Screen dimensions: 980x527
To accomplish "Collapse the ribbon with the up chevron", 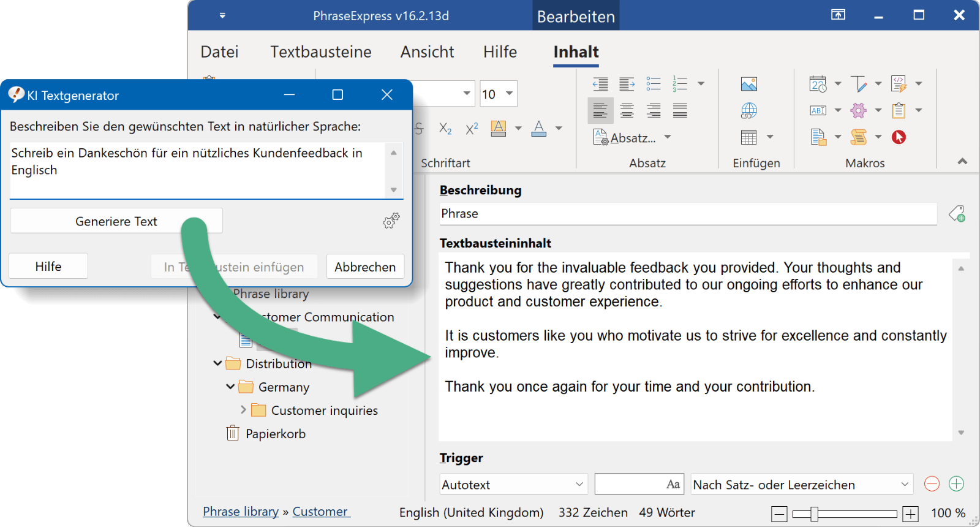I will [962, 162].
